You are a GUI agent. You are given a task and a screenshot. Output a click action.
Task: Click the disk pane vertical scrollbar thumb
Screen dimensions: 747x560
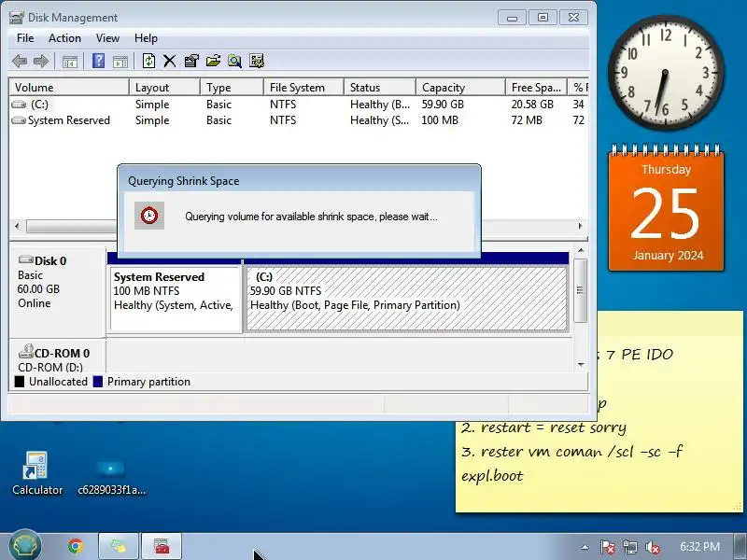point(580,290)
